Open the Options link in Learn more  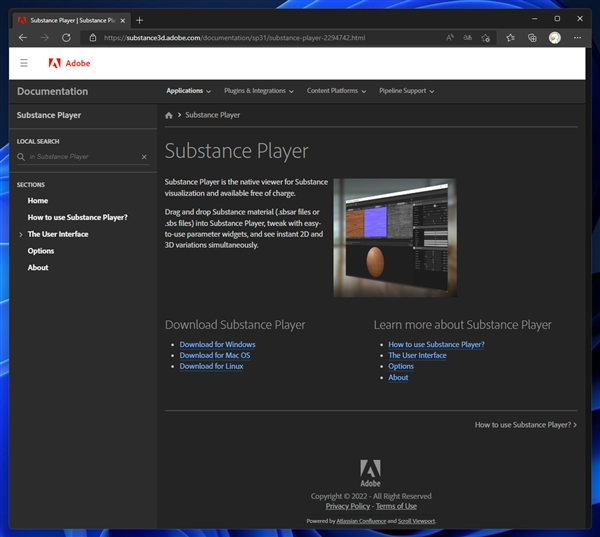point(401,366)
